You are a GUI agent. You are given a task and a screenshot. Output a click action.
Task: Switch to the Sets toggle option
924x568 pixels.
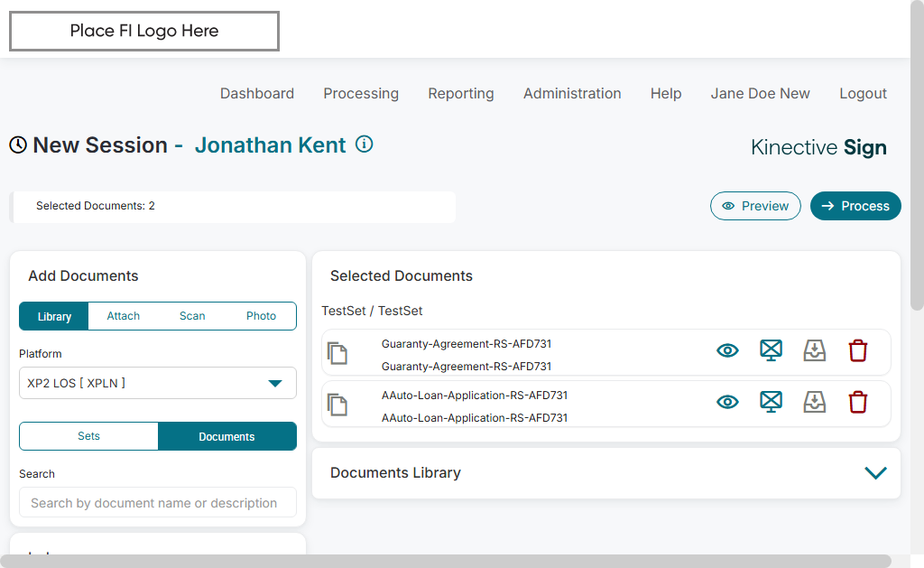[x=88, y=436]
